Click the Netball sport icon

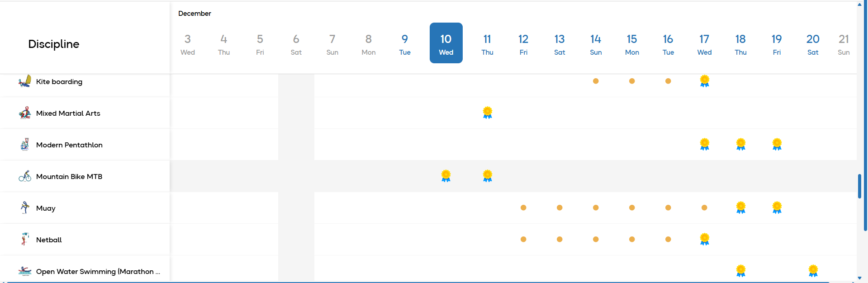[x=25, y=239]
